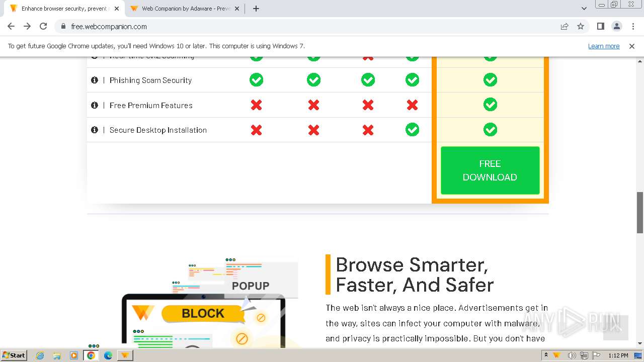Viewport: 644px width, 362px height.
Task: Switch to Web Companion by Adaware tab
Action: 185,9
